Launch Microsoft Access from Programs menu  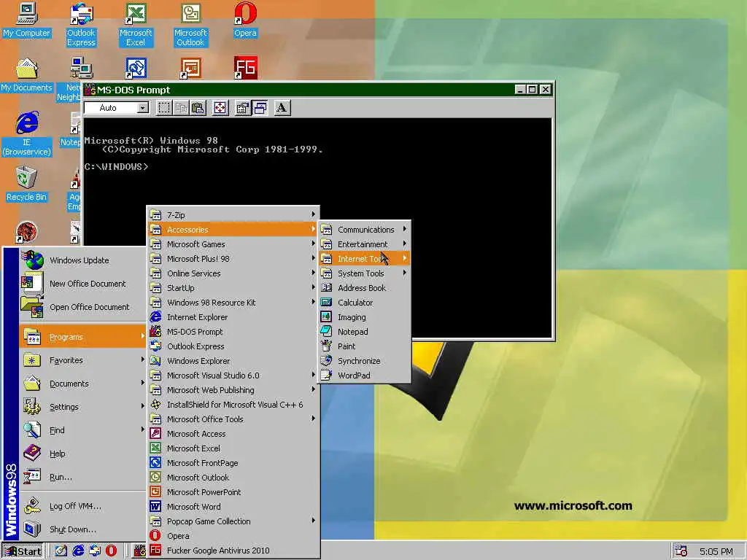(233, 433)
